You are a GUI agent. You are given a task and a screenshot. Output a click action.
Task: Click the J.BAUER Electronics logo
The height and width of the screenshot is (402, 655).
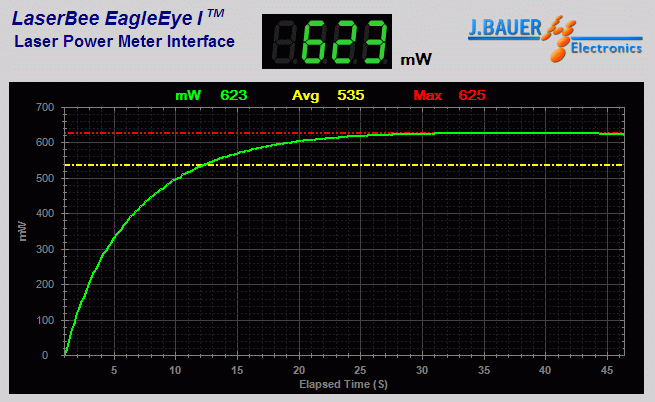[555, 38]
